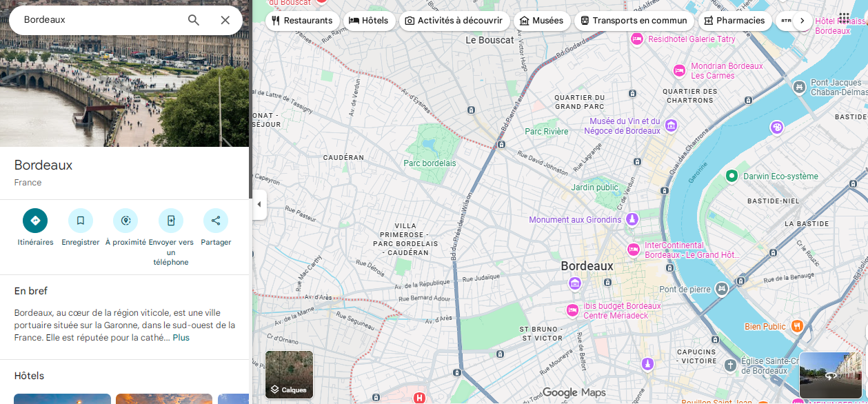Click the Darwin Eco-système map marker
The image size is (868, 404).
[x=731, y=176]
